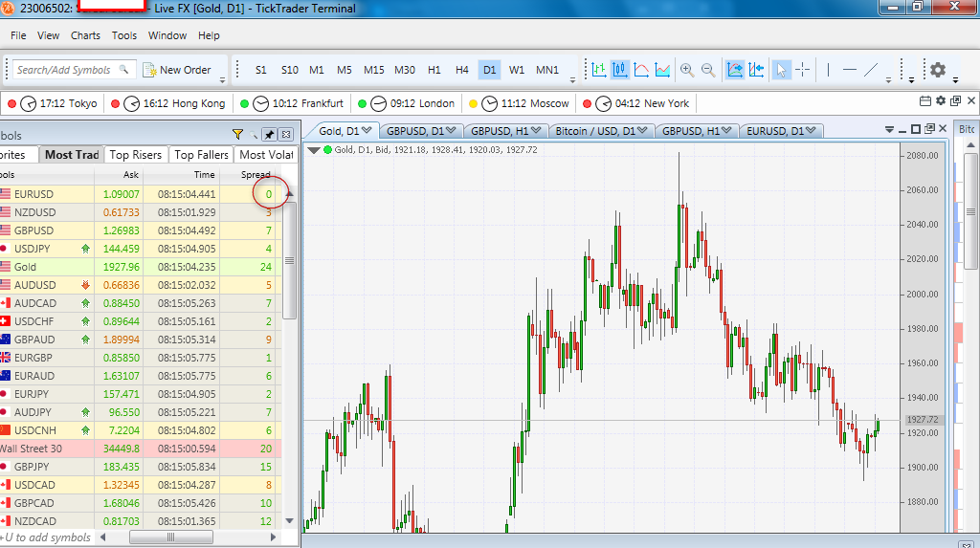Screen dimensions: 980x548
Task: Close the Symbols panel with X icon
Action: [286, 134]
